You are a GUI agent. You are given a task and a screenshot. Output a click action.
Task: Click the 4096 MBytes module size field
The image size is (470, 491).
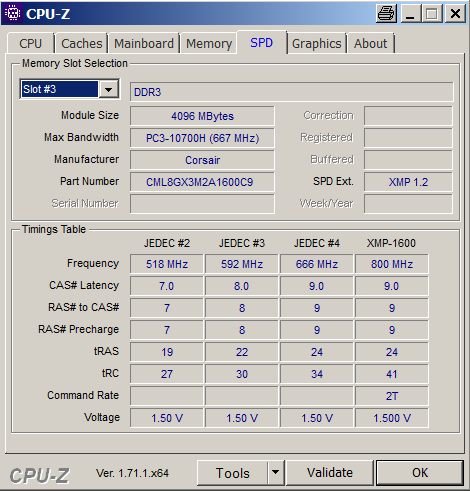[x=202, y=116]
